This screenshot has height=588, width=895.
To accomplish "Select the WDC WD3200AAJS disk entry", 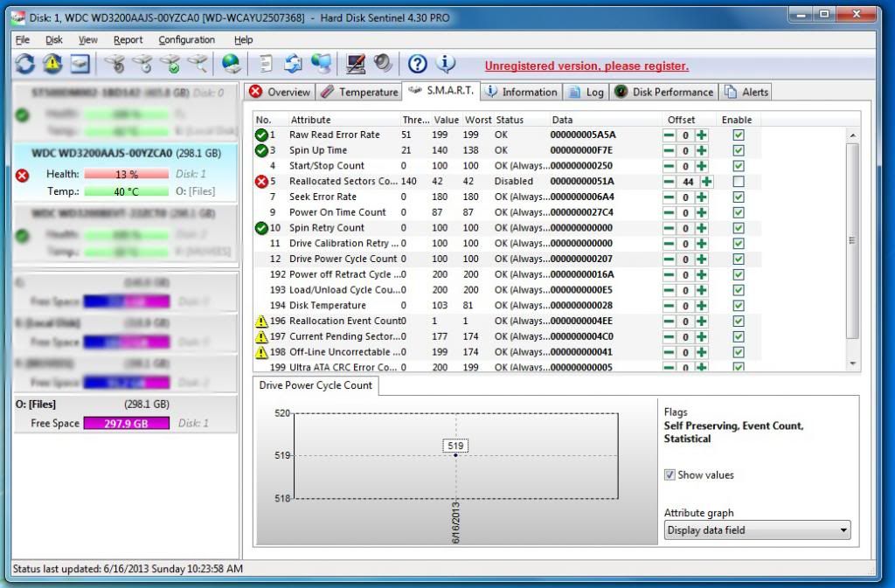I will [126, 153].
